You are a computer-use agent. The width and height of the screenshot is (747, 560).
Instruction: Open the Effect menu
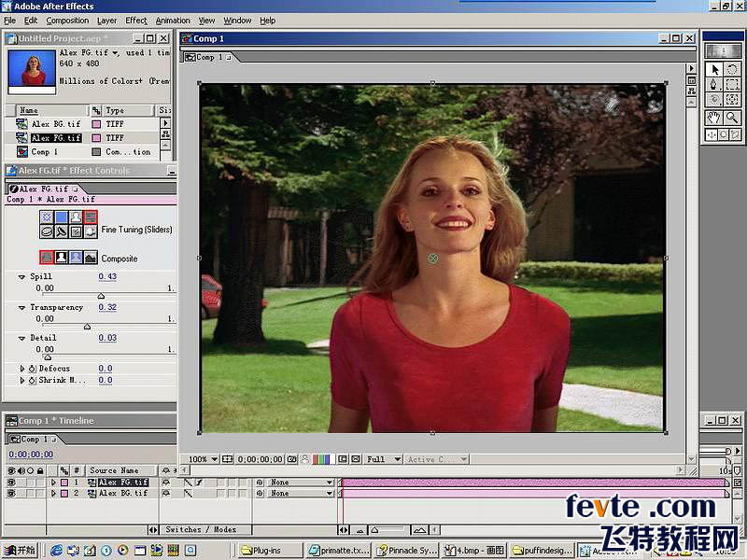pos(136,21)
